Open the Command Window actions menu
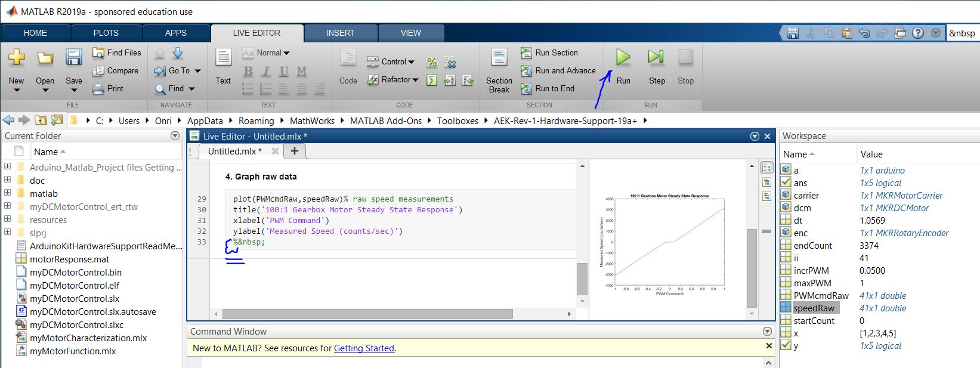This screenshot has width=980, height=368. pyautogui.click(x=768, y=331)
